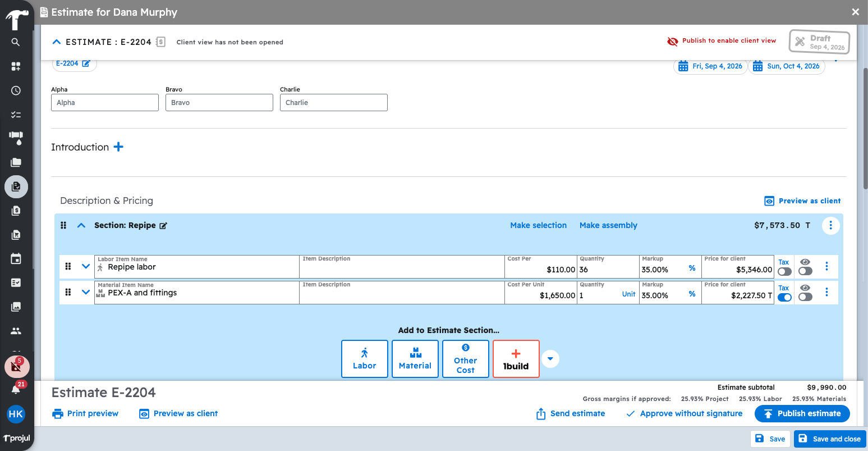868x451 pixels.
Task: Click Publish estimate button
Action: coord(802,413)
